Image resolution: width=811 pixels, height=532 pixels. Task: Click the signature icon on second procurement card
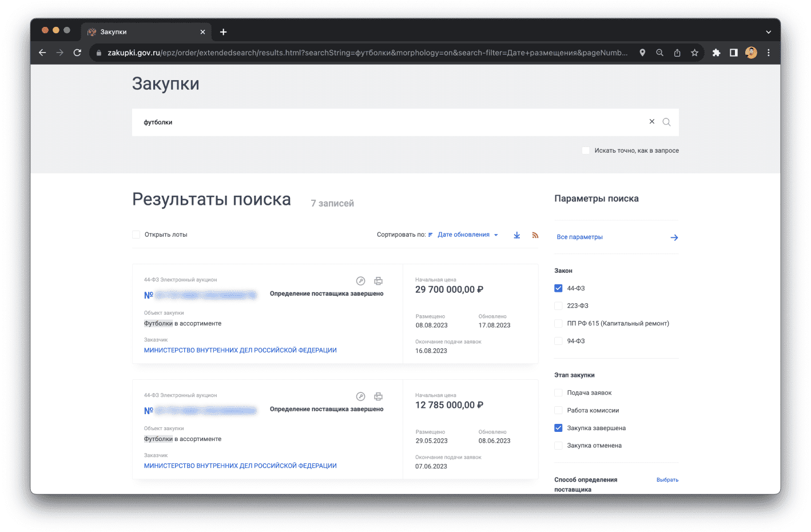[360, 396]
